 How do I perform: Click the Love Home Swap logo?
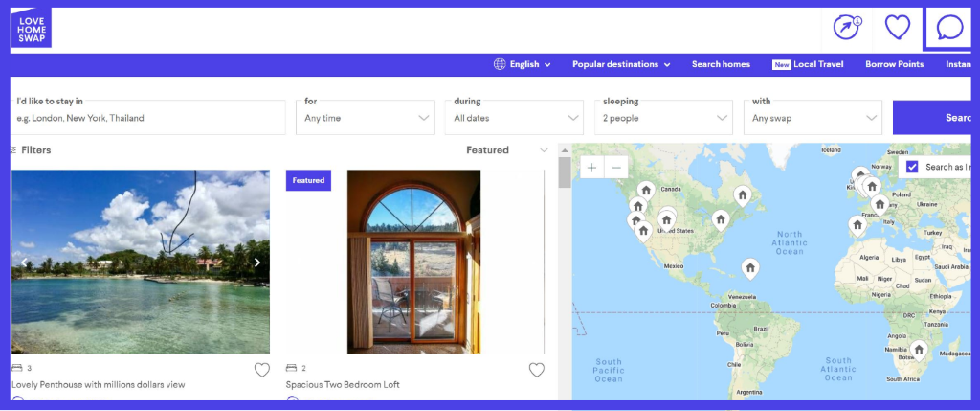point(32,28)
